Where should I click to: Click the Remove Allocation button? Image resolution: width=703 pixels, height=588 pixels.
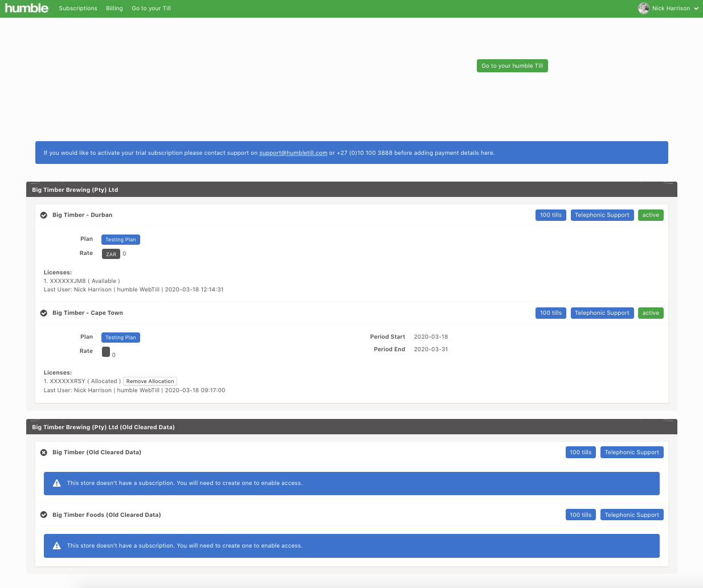coord(150,381)
